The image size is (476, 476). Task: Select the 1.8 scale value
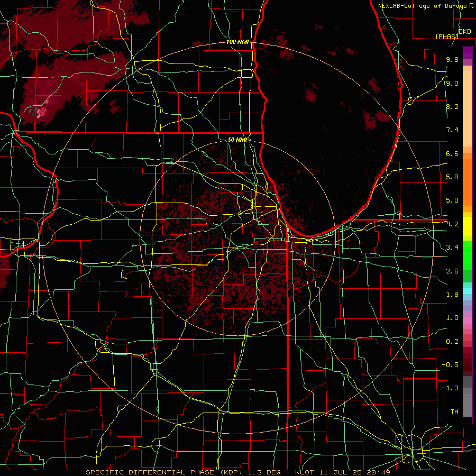pyautogui.click(x=452, y=295)
